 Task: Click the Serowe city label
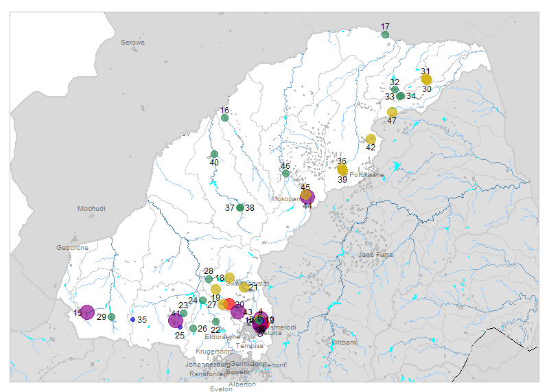pyautogui.click(x=132, y=43)
